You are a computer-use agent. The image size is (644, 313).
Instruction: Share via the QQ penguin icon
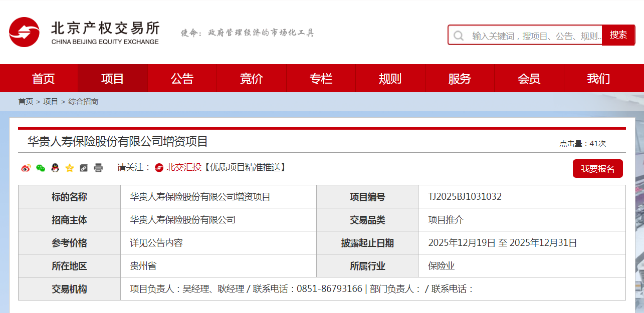(x=55, y=168)
